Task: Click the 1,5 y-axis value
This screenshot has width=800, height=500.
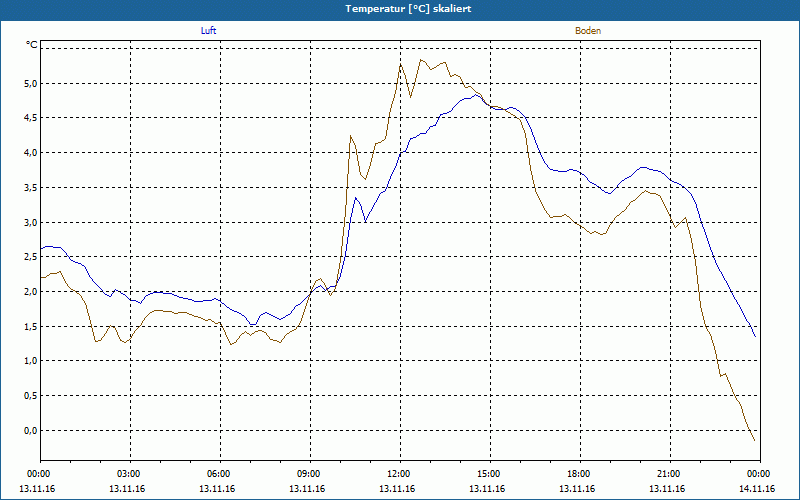Action: point(31,327)
